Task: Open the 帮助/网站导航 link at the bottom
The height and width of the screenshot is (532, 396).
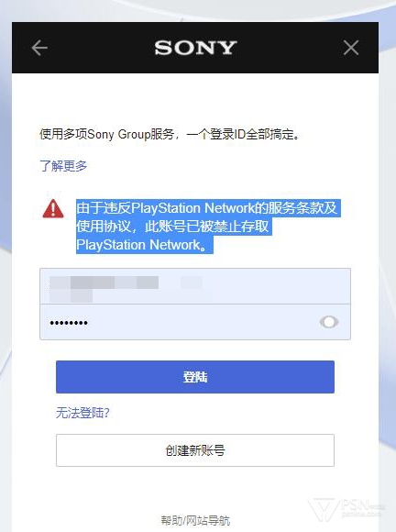Action: (195, 520)
